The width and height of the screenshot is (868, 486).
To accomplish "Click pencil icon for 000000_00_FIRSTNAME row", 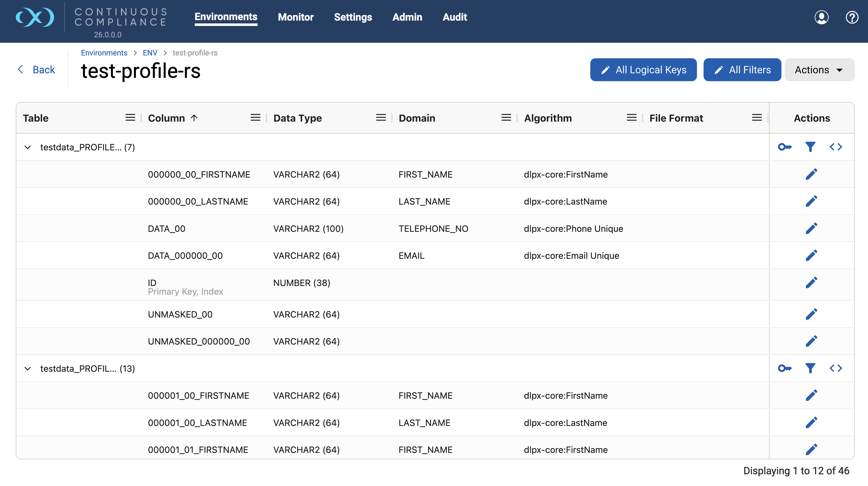I will pos(811,174).
